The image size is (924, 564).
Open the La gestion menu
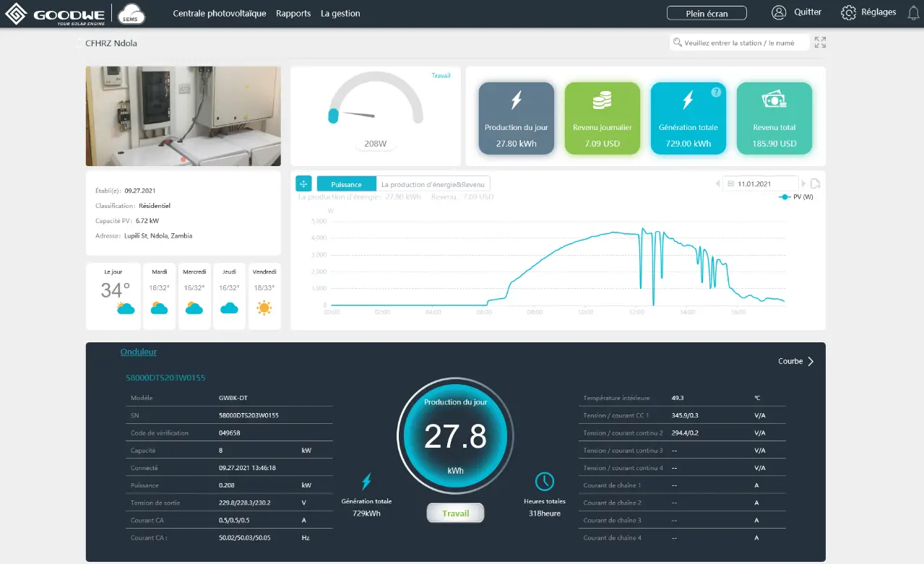pos(340,12)
